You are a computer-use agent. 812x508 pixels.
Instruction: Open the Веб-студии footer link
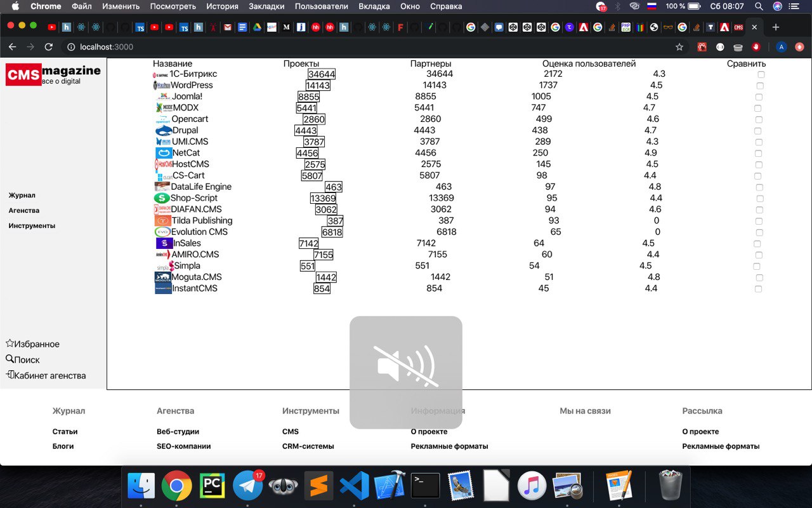pyautogui.click(x=178, y=432)
